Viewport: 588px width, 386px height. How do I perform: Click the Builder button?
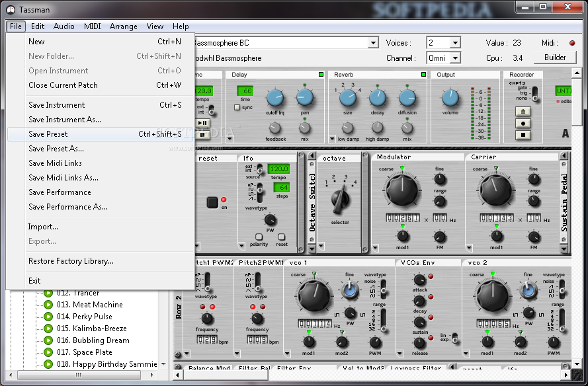point(555,58)
